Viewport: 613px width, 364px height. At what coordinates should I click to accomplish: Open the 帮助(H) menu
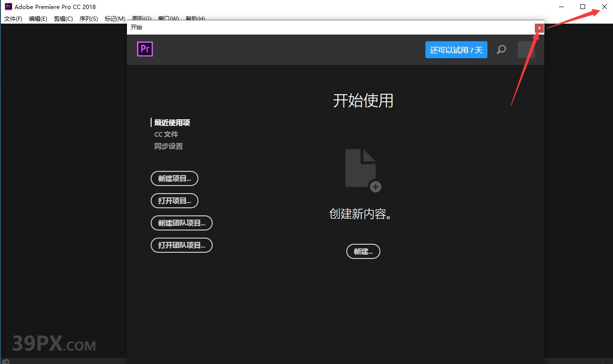195,18
